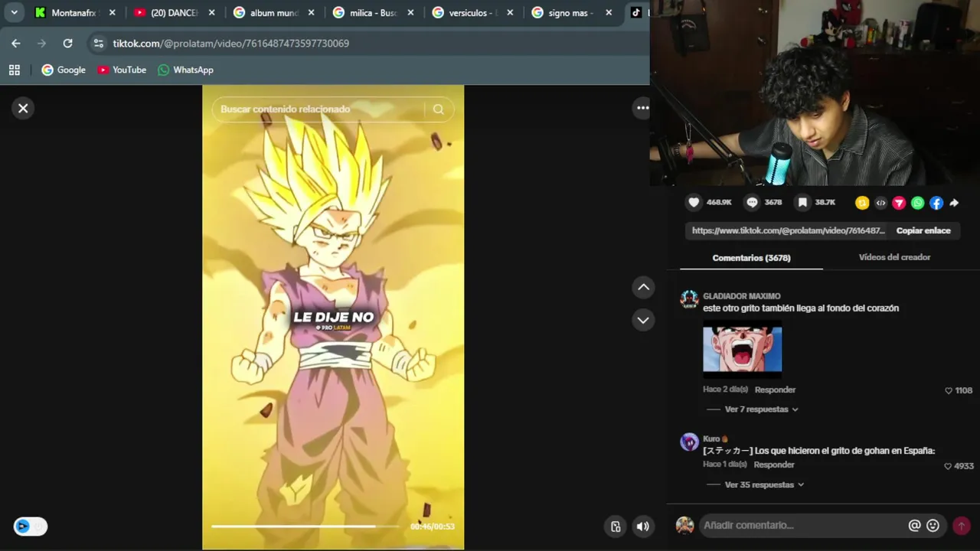The height and width of the screenshot is (551, 980).
Task: Open the apps grid icon in bookmarks bar
Action: click(x=14, y=70)
